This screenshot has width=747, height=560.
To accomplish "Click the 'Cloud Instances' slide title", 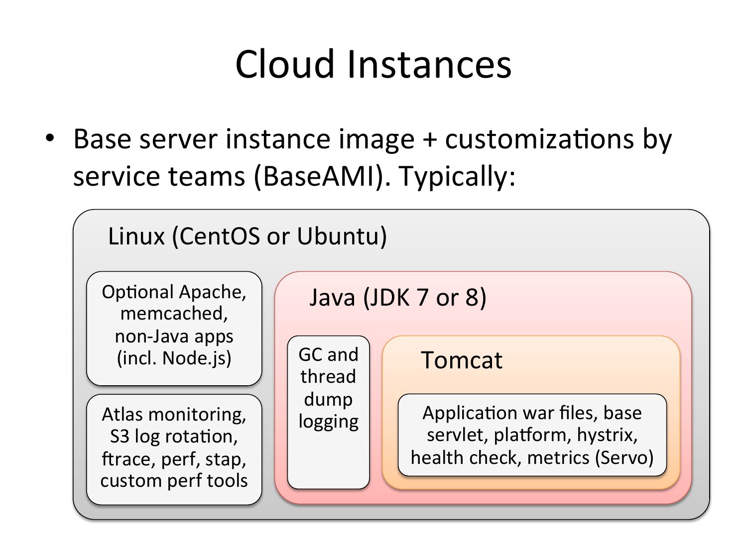I will tap(373, 64).
